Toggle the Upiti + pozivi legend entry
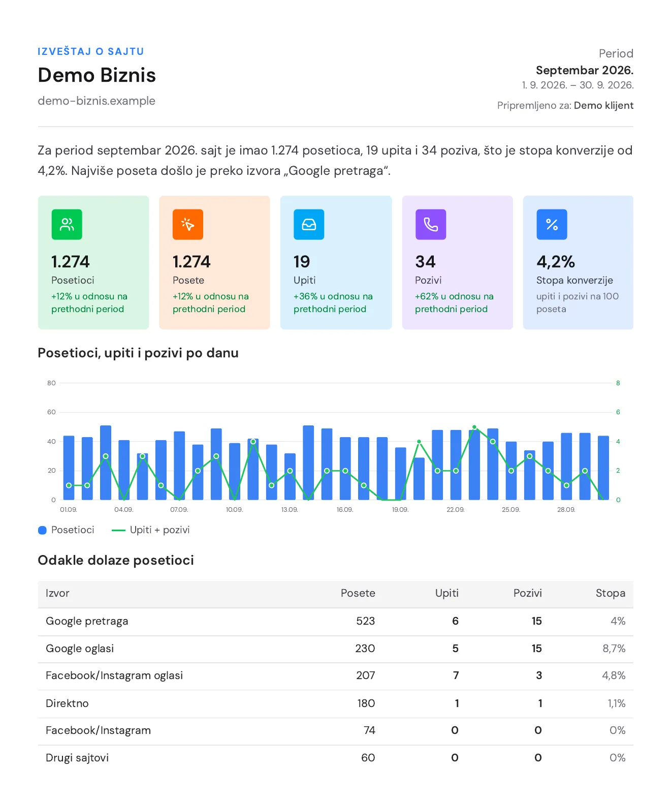The height and width of the screenshot is (799, 672). coord(151,530)
